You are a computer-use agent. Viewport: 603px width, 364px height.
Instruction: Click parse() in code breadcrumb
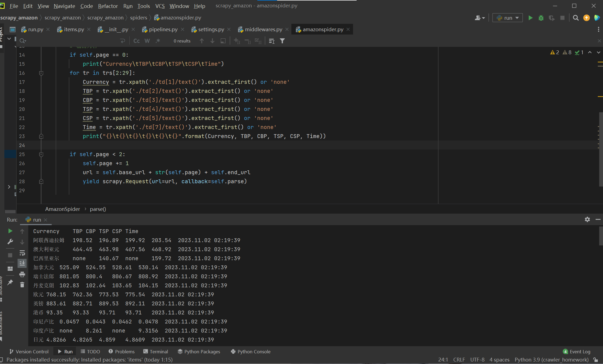98,209
